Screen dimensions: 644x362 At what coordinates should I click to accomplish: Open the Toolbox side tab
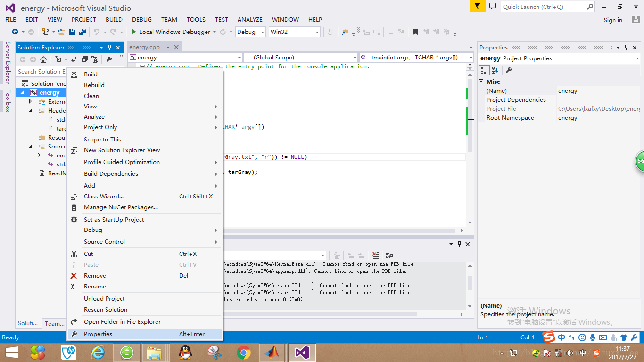8,101
